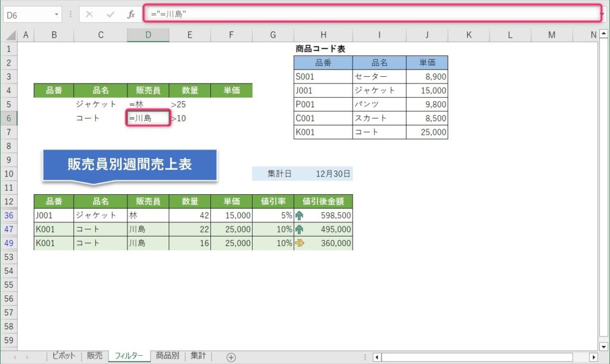
Task: Click the vertical scrollbar down arrow
Action: click(602, 346)
